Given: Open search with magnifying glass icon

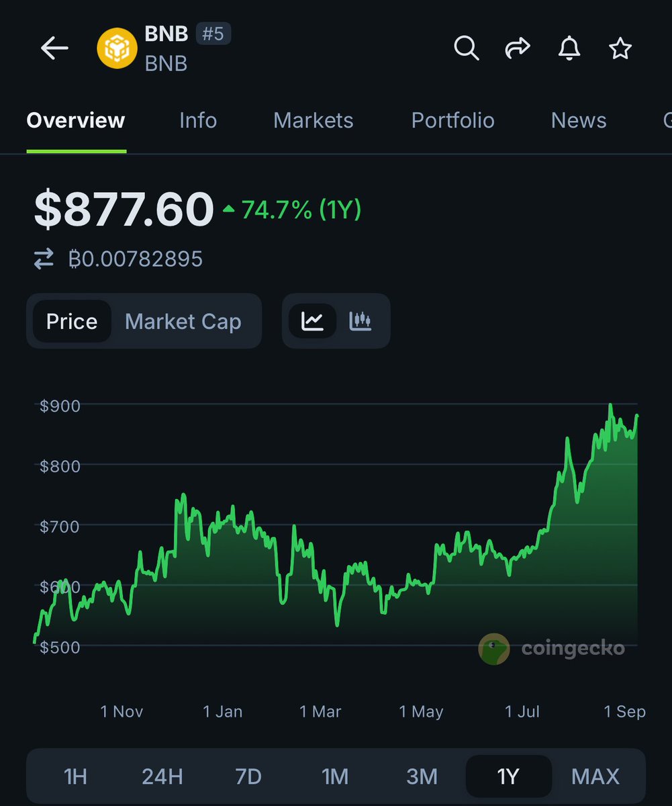Looking at the screenshot, I should [x=466, y=48].
